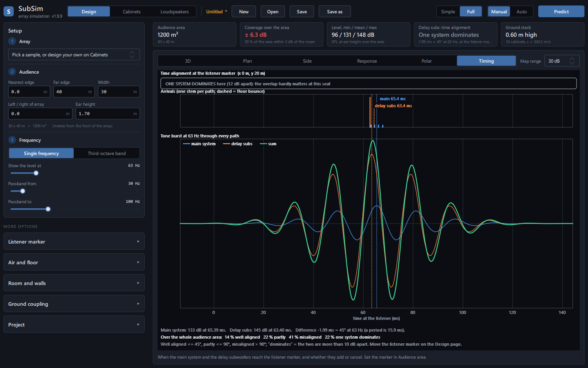Click the Save as button

pyautogui.click(x=335, y=12)
